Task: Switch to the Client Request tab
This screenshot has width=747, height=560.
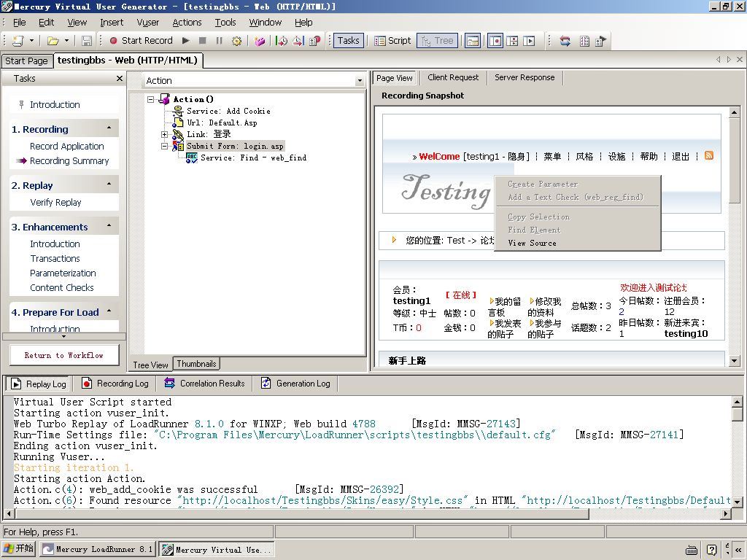Action: coord(453,77)
